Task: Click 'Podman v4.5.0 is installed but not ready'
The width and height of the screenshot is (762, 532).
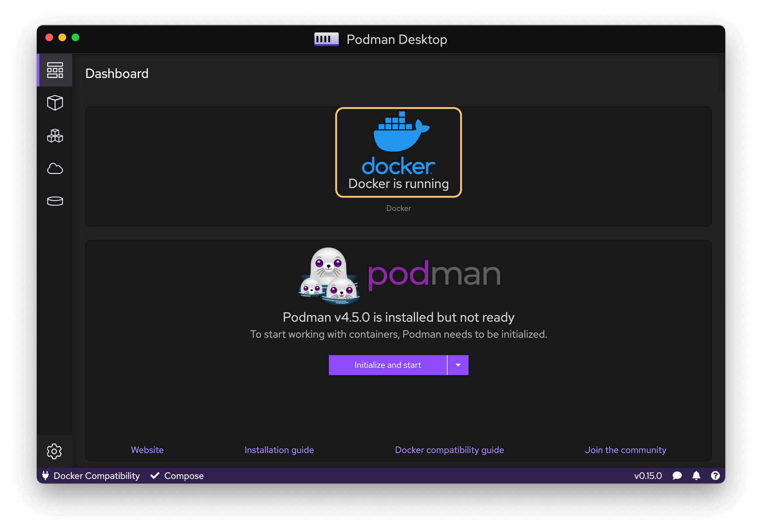Action: point(398,317)
